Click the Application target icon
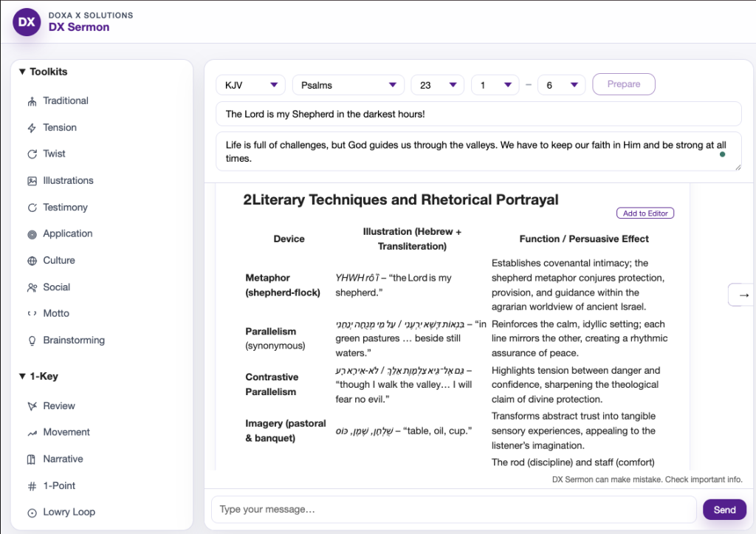This screenshot has width=756, height=534. click(x=32, y=234)
